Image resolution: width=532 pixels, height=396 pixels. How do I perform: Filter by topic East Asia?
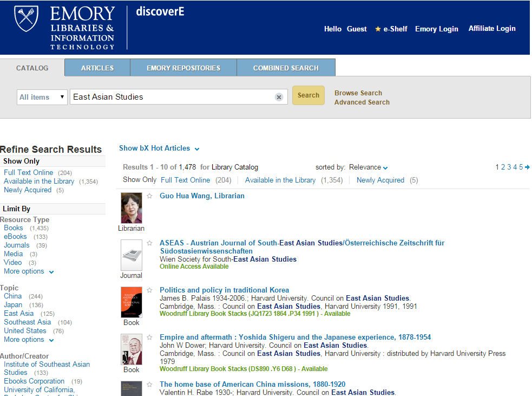click(x=18, y=314)
